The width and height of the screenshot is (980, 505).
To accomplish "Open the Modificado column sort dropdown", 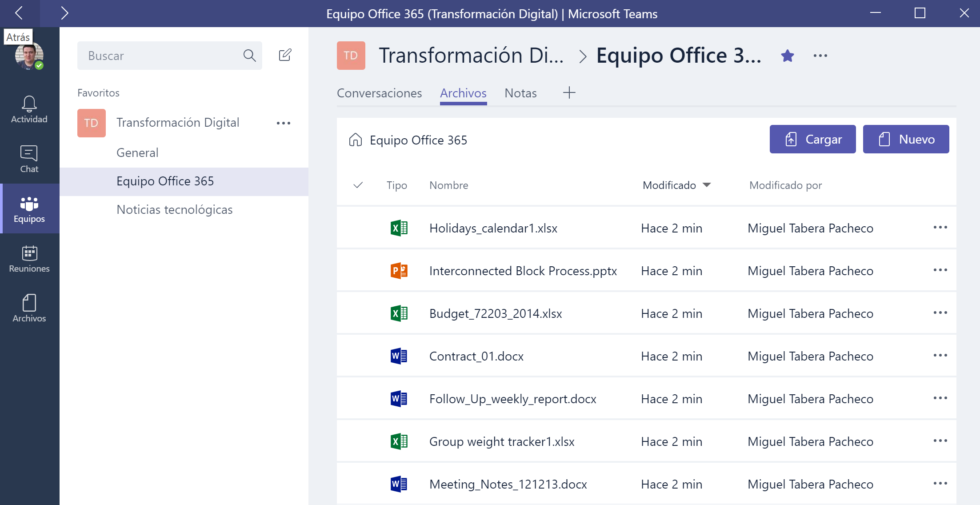I will (x=707, y=185).
